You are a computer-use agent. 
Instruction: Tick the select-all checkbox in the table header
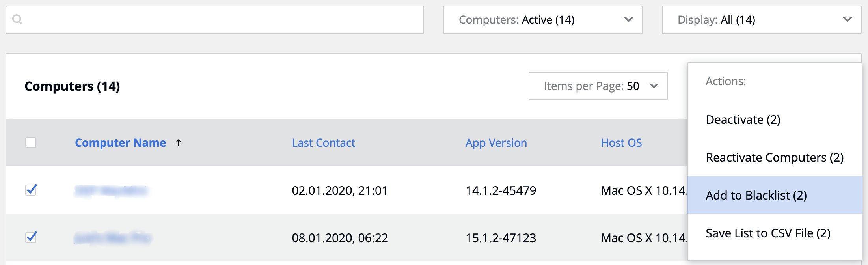(x=31, y=143)
